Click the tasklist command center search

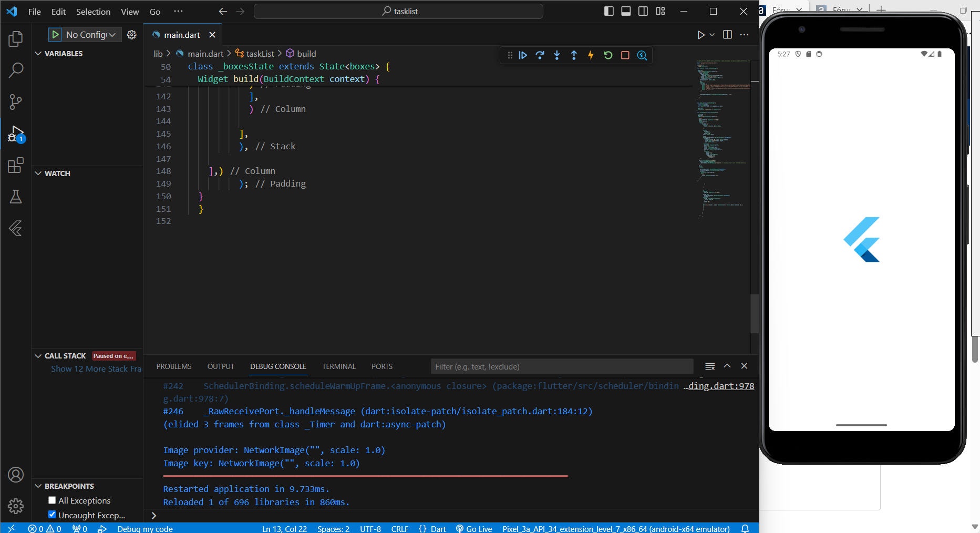(398, 11)
